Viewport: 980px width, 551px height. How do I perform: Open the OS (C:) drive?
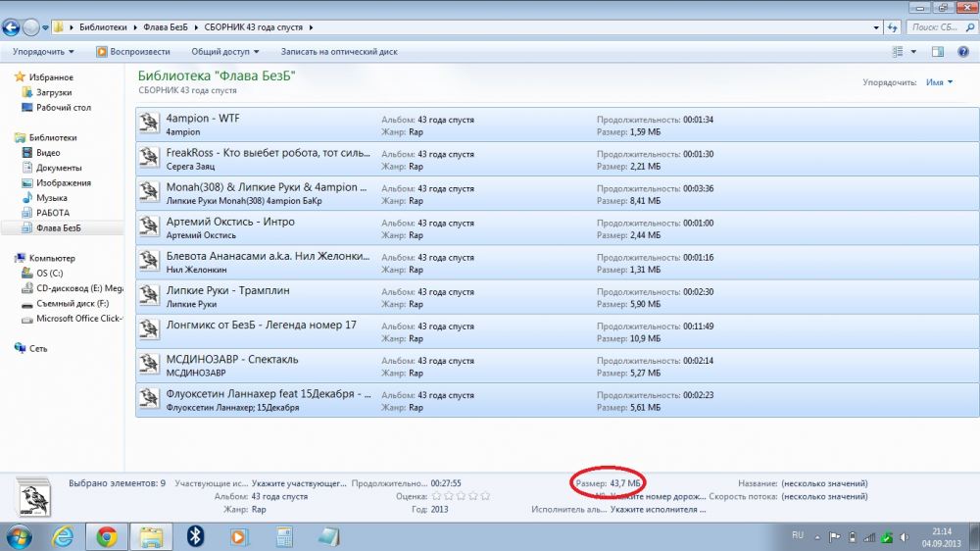pyautogui.click(x=42, y=274)
